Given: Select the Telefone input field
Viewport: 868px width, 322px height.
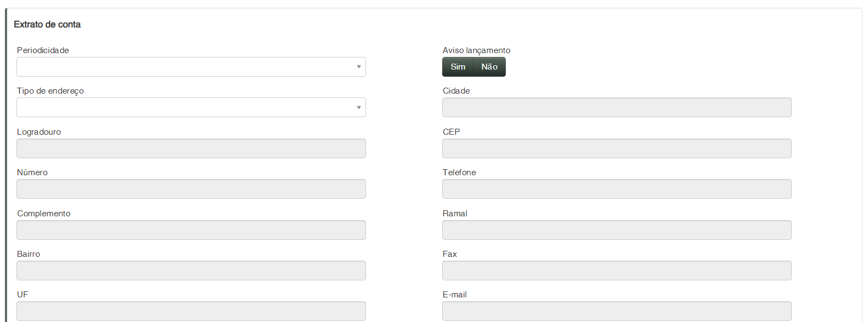Looking at the screenshot, I should click(616, 189).
